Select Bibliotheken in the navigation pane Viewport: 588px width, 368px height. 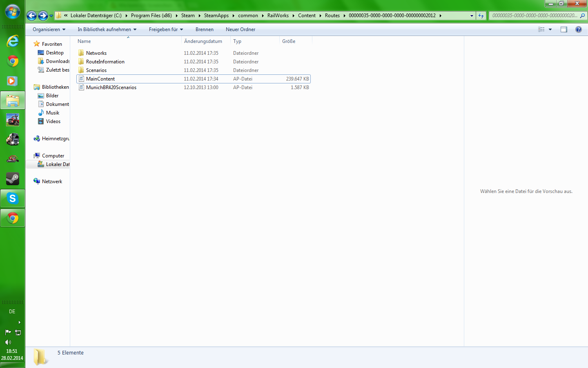pyautogui.click(x=55, y=87)
